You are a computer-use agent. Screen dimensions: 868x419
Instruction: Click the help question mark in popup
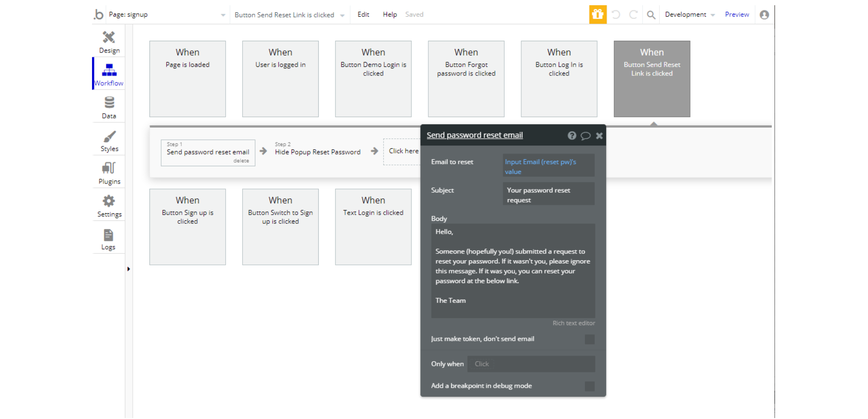pyautogui.click(x=572, y=136)
